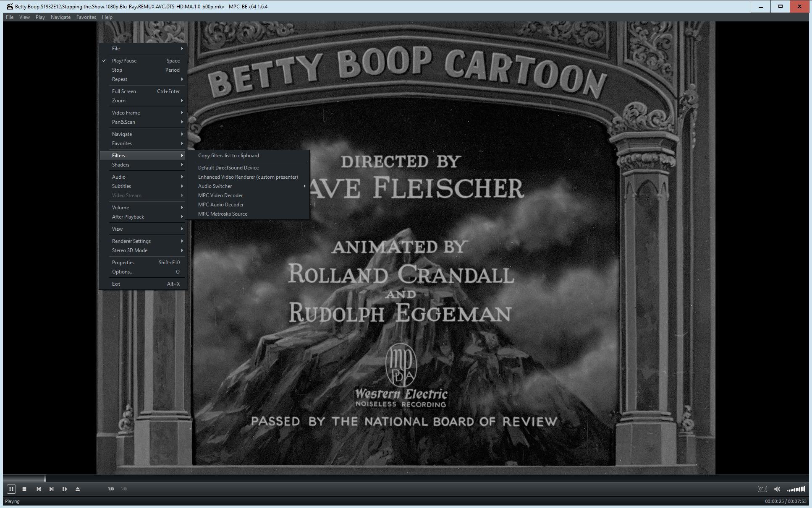Select MPC Video Decoder filter entry
812x508 pixels.
click(220, 195)
